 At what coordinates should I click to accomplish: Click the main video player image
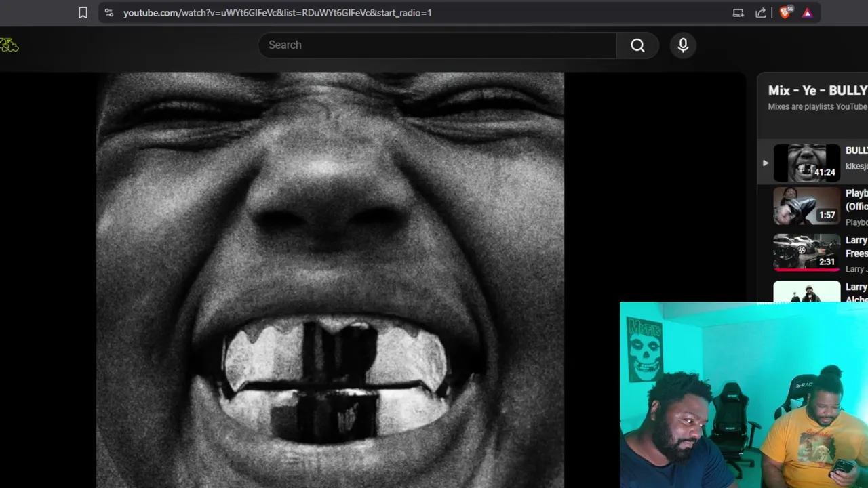tap(330, 280)
